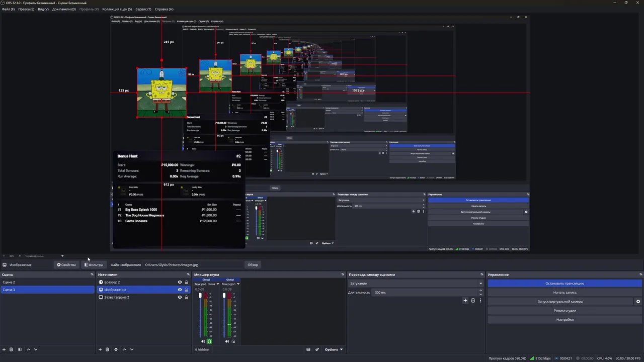The height and width of the screenshot is (362, 644).
Task: Click Остановить трансляцию button
Action: tap(565, 284)
